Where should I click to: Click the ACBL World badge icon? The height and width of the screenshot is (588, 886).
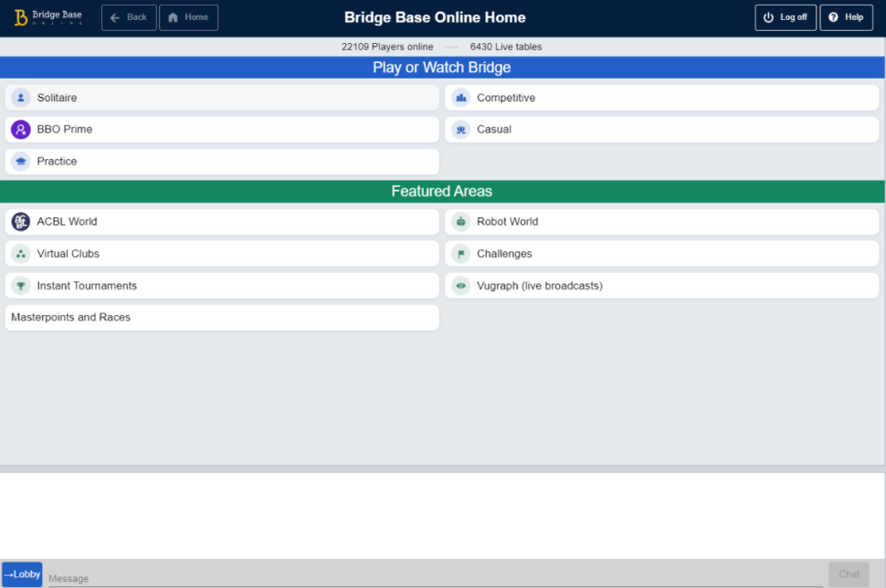click(x=20, y=222)
